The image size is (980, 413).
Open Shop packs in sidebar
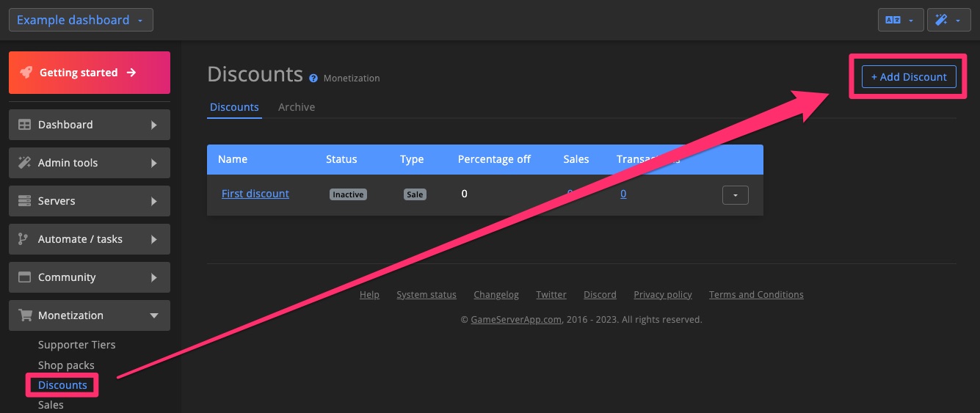pos(66,365)
